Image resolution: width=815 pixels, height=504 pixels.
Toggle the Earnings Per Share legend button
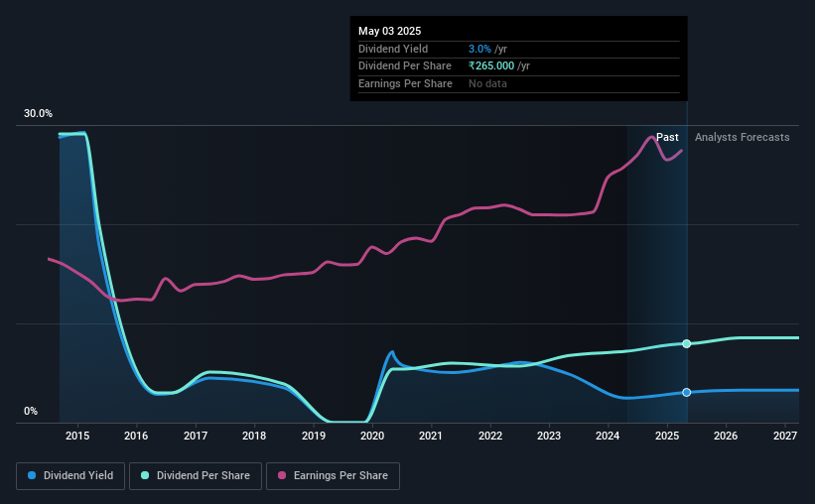coord(333,476)
